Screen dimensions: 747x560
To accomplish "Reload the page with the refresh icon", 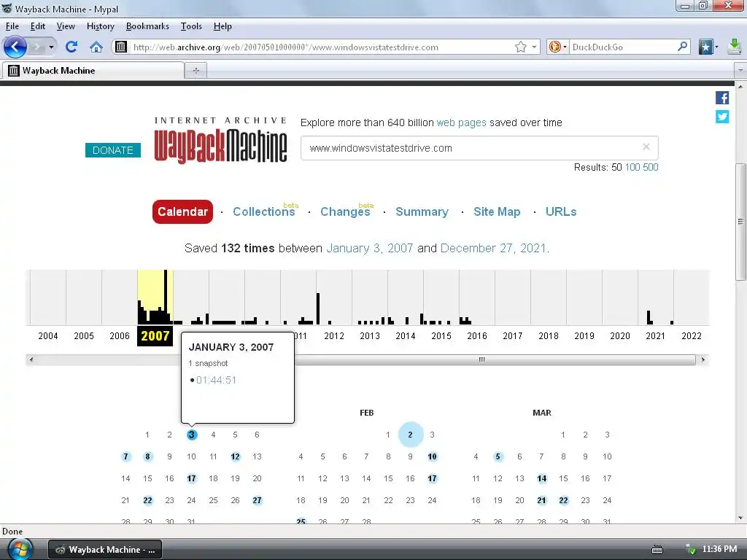I will tap(71, 47).
